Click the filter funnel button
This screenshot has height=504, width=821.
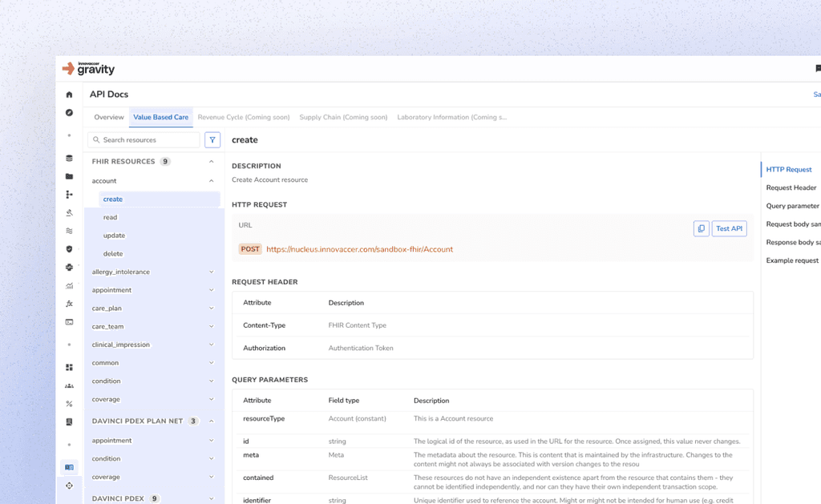pyautogui.click(x=212, y=139)
